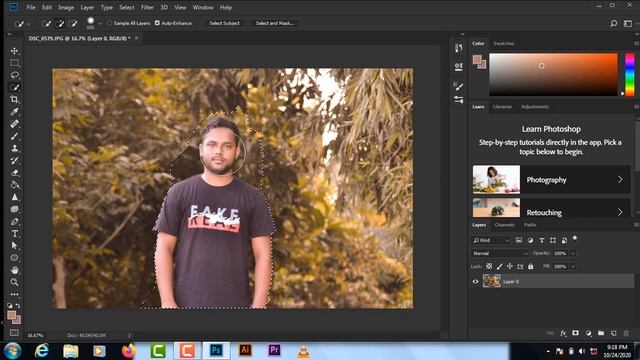
Task: Open the Filter menu
Action: click(x=147, y=7)
